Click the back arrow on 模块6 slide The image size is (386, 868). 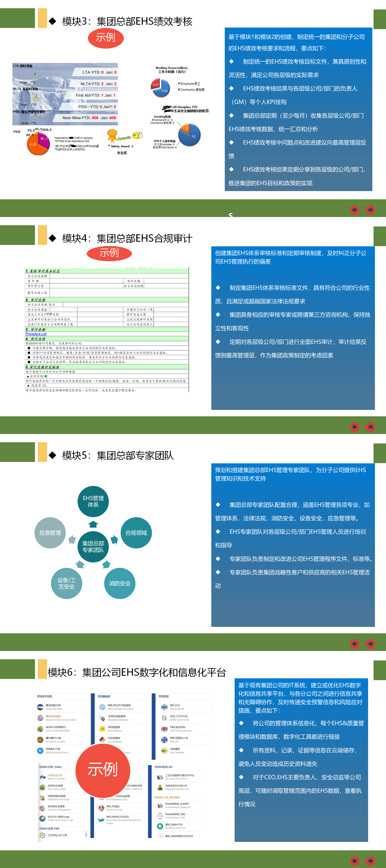click(355, 861)
